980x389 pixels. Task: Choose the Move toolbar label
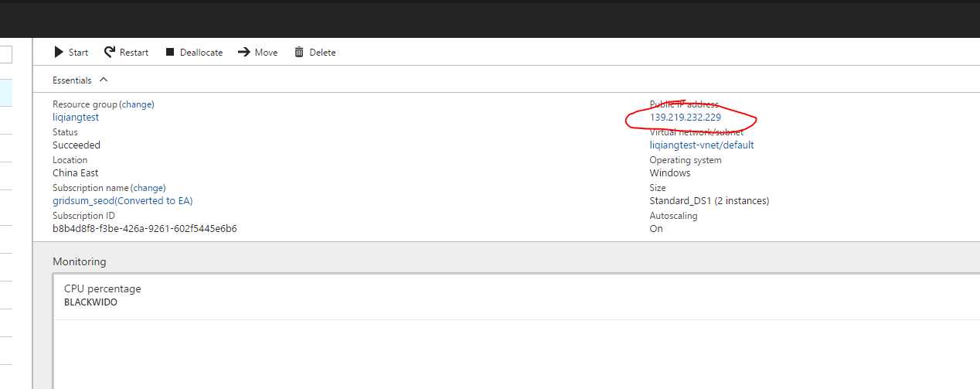point(266,53)
